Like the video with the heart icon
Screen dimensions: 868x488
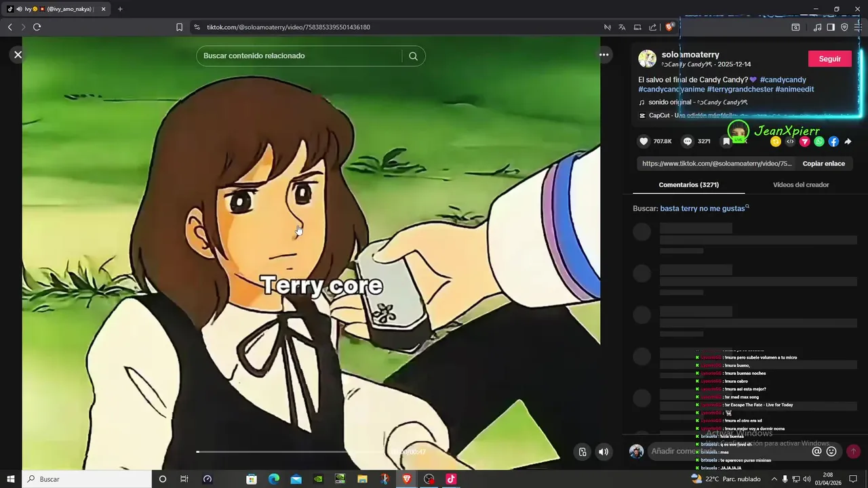point(644,141)
